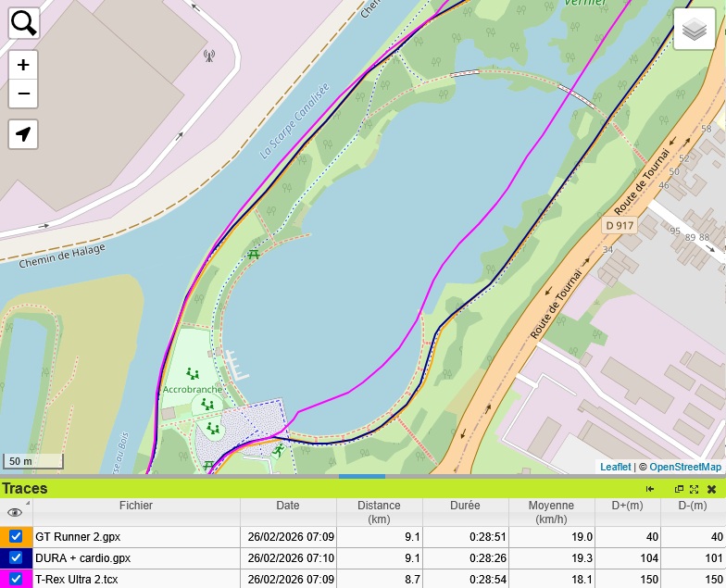Viewport: 726px width, 588px height.
Task: Sort traces by Durée column header
Action: coord(465,507)
